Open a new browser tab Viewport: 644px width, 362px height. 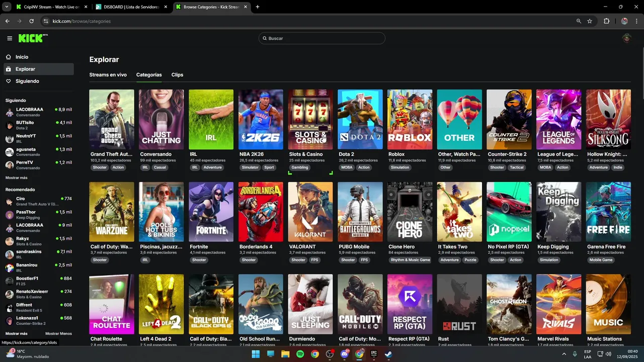pyautogui.click(x=258, y=7)
